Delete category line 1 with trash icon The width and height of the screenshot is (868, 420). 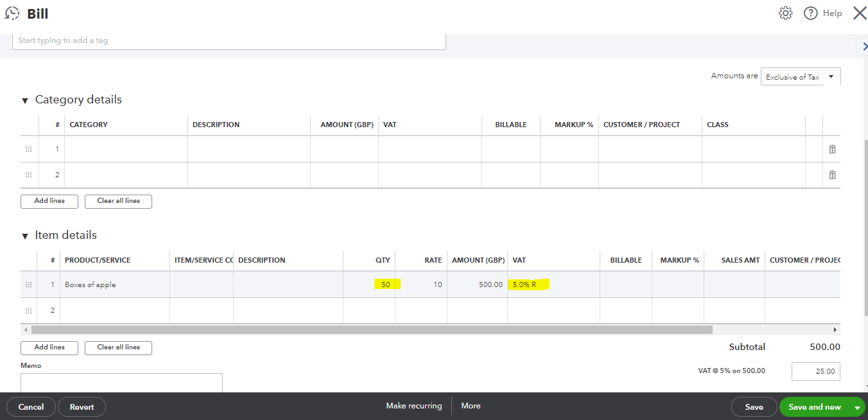click(x=832, y=149)
